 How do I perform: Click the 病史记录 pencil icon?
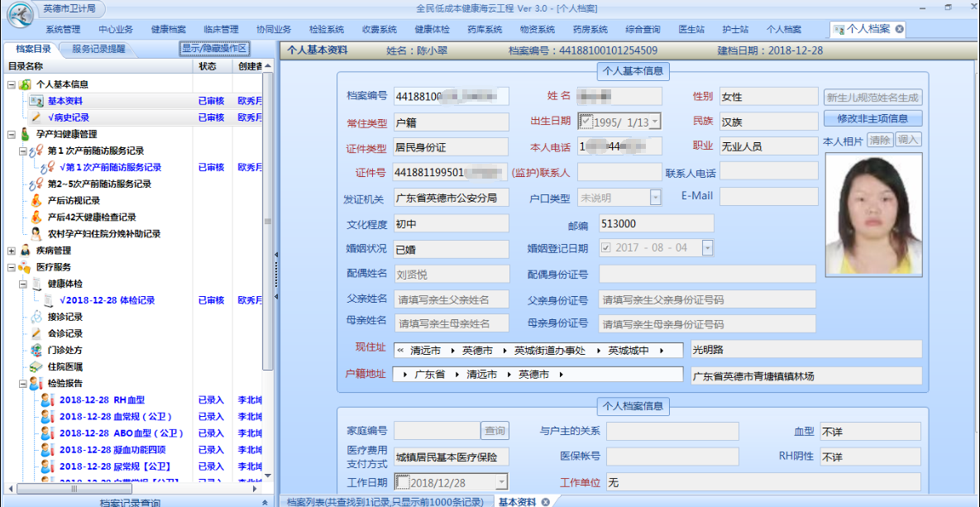36,117
